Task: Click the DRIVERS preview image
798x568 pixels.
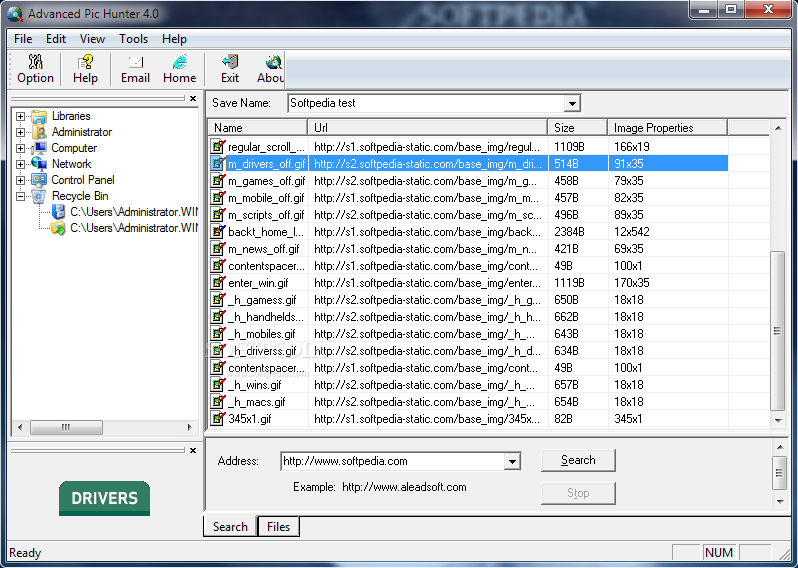Action: coord(104,498)
